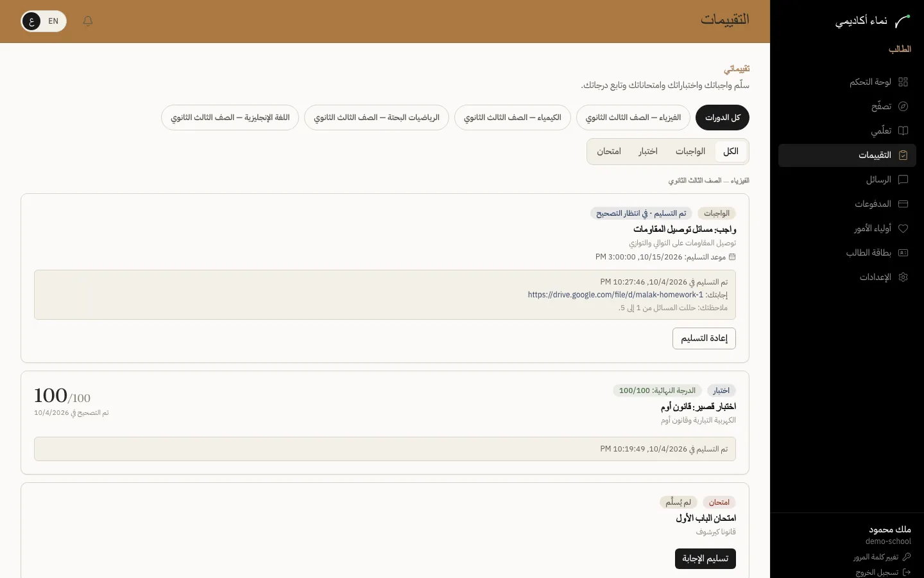Click the Namaa Academy logo icon
Screen dimensions: 924x578
pos(903,21)
